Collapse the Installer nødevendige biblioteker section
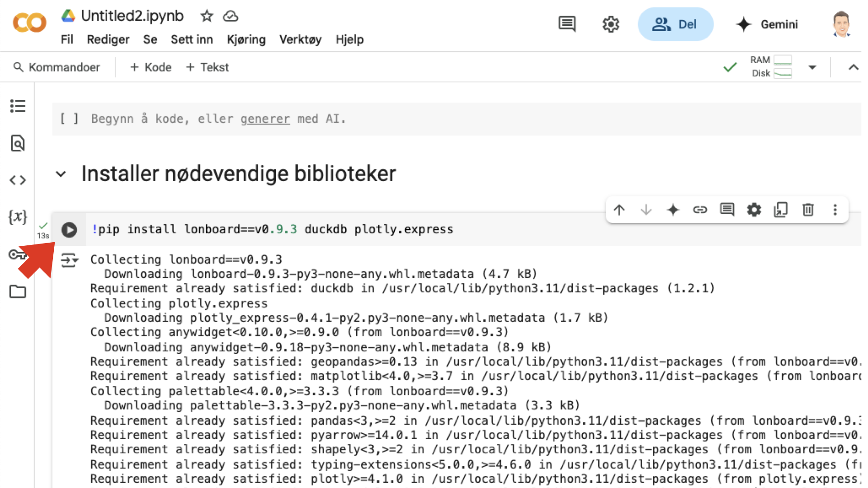 (61, 174)
